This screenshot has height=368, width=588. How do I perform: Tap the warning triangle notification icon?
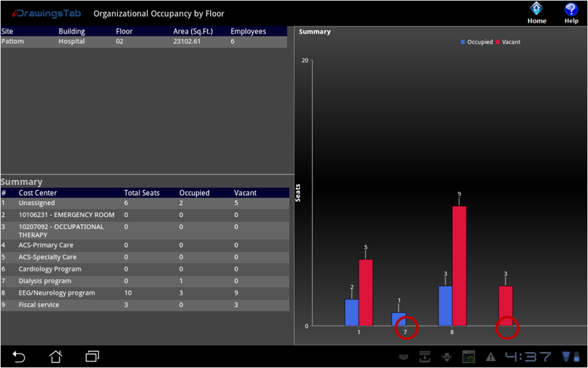[x=490, y=357]
